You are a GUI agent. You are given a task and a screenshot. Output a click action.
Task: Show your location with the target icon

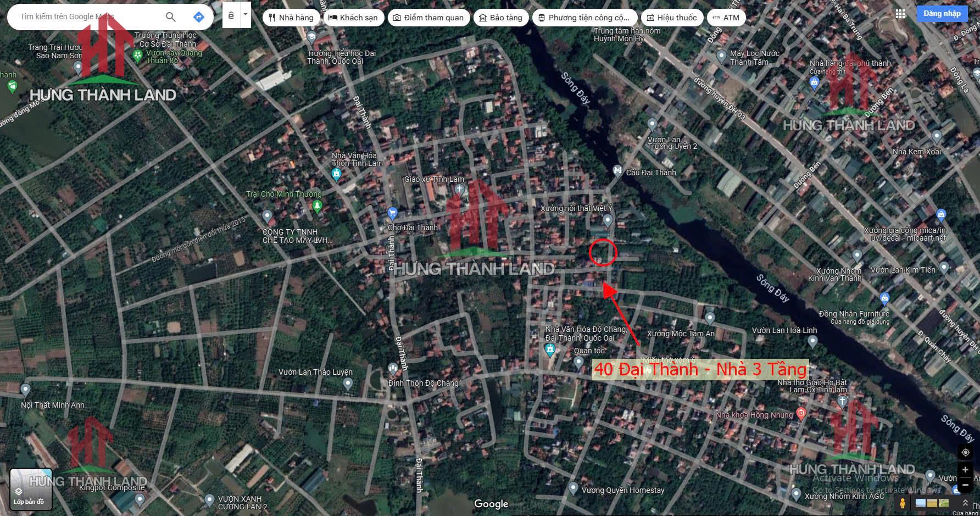pos(965,452)
